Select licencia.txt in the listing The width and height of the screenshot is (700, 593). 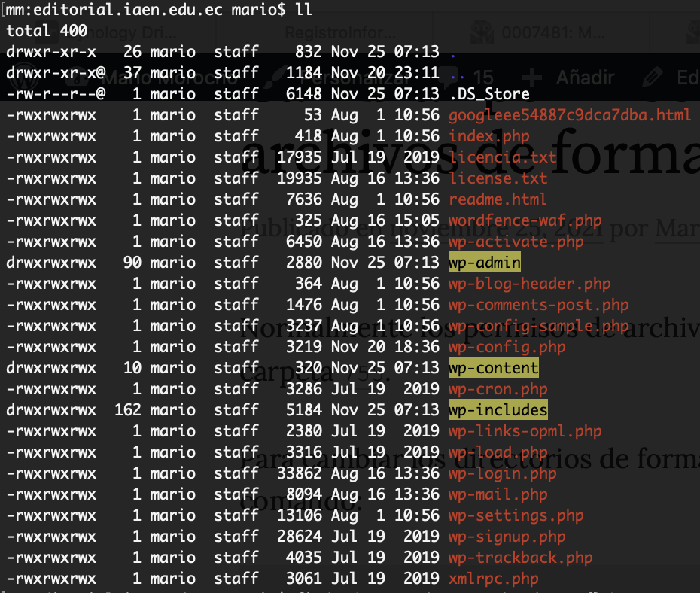(x=502, y=157)
